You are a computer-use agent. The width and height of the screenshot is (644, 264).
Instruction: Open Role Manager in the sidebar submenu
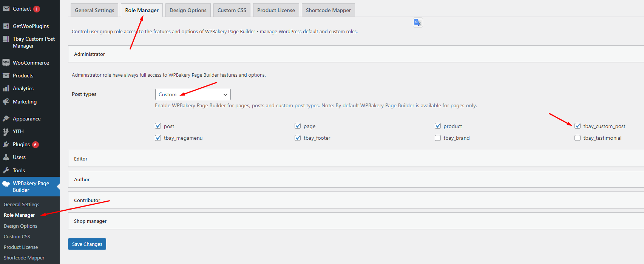click(x=19, y=215)
